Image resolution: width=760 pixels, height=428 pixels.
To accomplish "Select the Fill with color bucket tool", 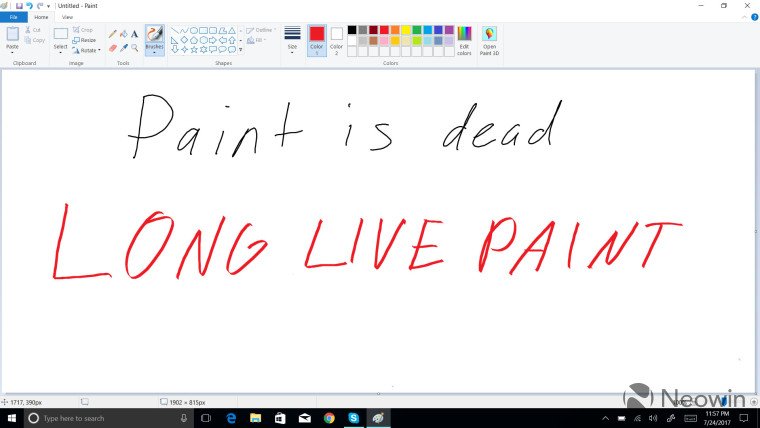I will coord(124,34).
